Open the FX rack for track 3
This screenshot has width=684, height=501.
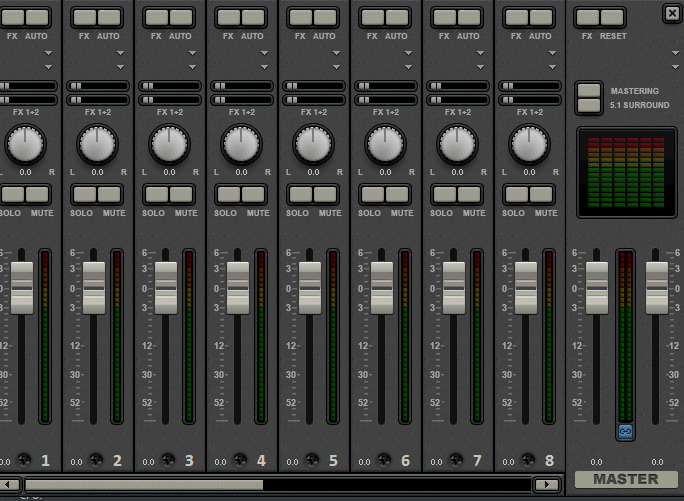(157, 18)
